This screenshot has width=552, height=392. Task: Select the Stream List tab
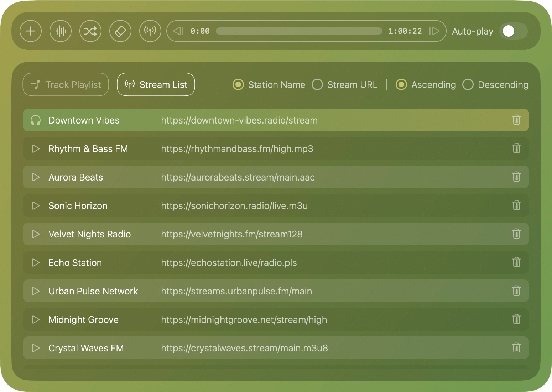click(x=156, y=84)
